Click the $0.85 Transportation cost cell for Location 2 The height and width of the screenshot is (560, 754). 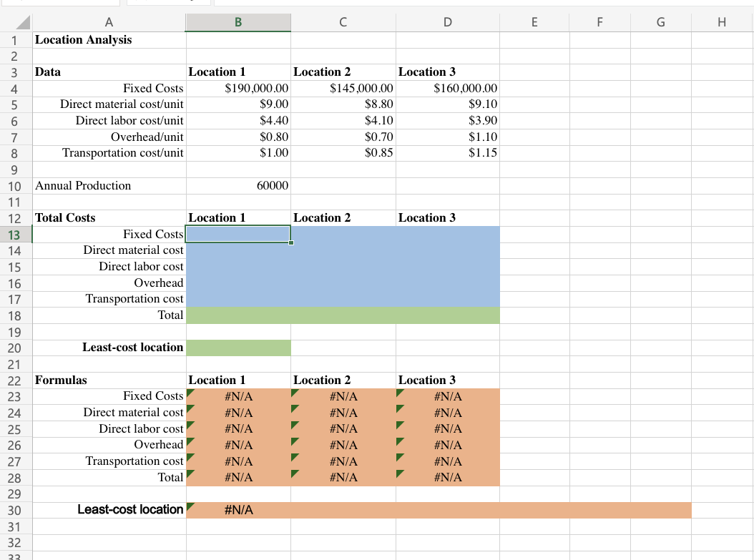(343, 153)
